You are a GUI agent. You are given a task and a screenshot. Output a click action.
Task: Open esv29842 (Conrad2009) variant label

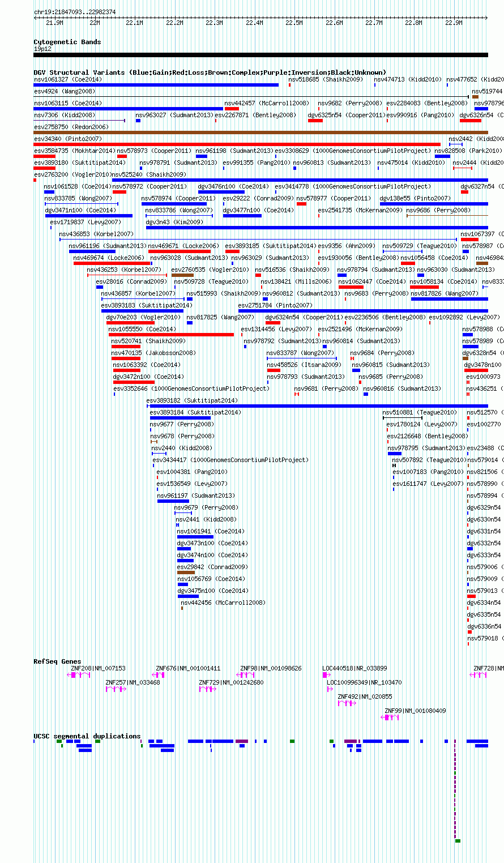tap(212, 567)
